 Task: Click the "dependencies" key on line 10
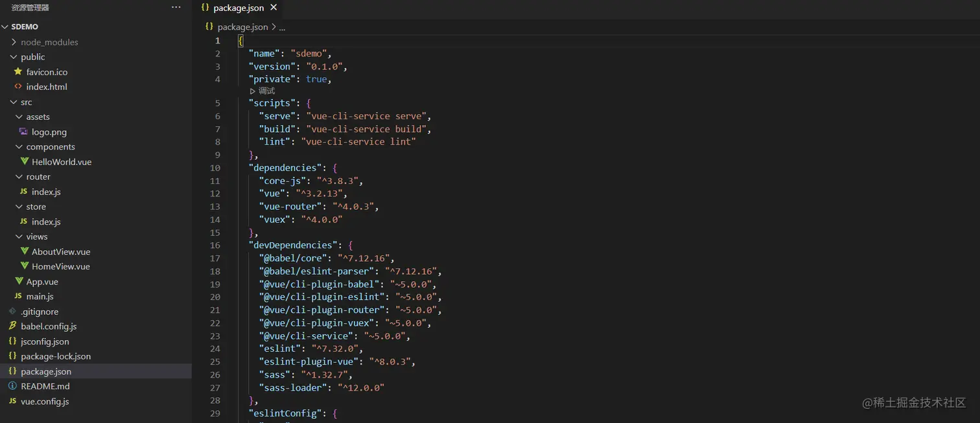(x=285, y=168)
